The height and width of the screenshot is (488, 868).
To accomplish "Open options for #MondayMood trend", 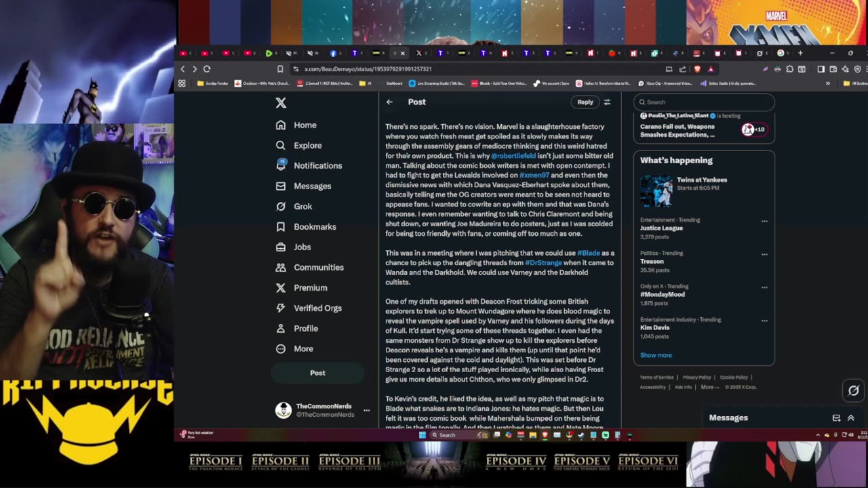I will (764, 287).
